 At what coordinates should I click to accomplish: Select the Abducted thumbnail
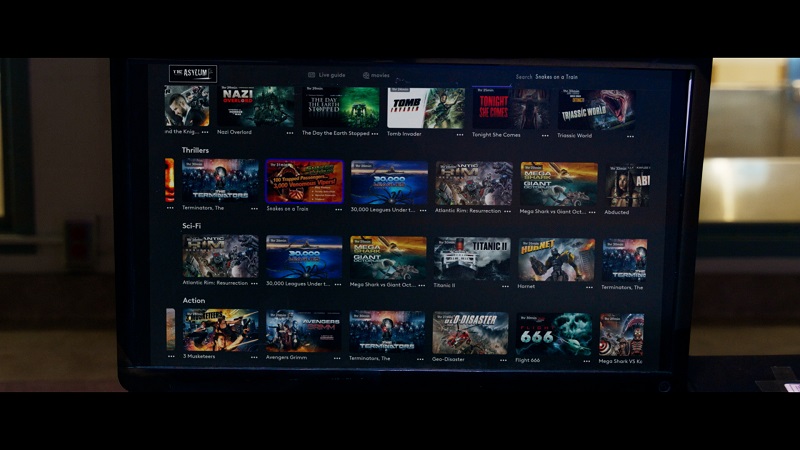[x=627, y=185]
